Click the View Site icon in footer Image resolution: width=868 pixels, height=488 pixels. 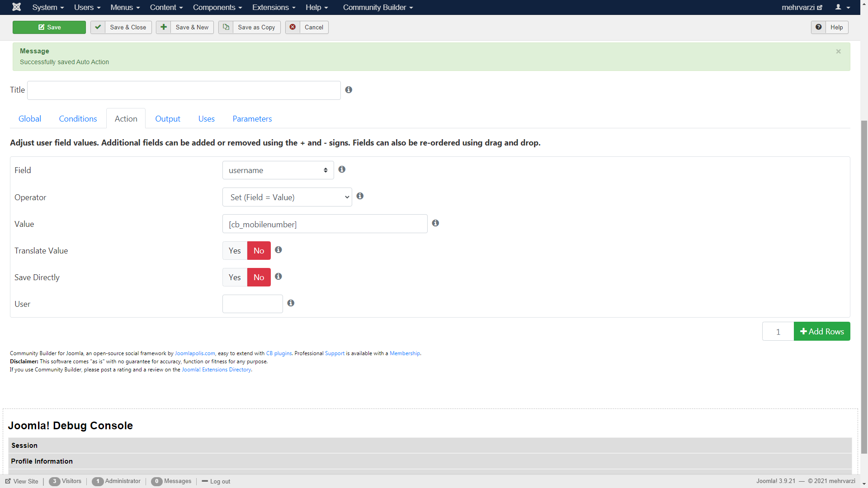[x=8, y=481]
